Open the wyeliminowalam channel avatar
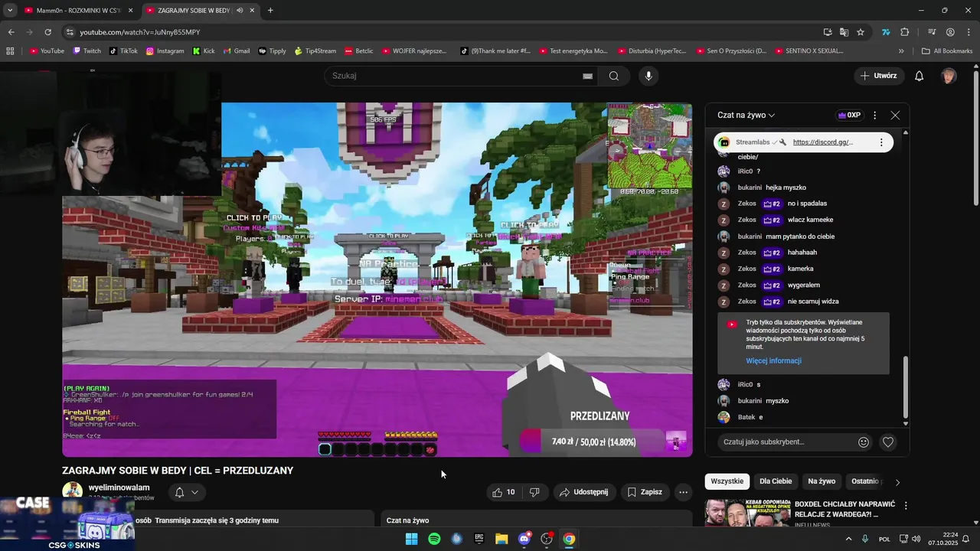The width and height of the screenshot is (980, 551). click(73, 492)
